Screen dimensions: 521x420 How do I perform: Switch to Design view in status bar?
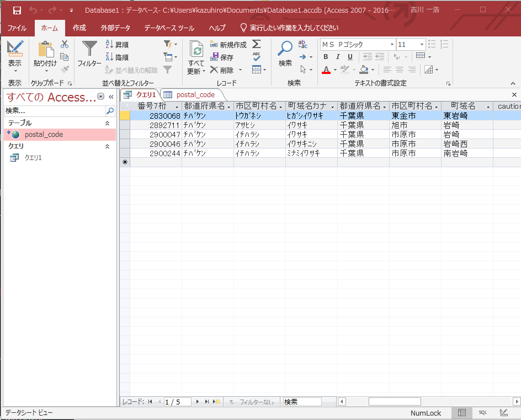point(503,413)
